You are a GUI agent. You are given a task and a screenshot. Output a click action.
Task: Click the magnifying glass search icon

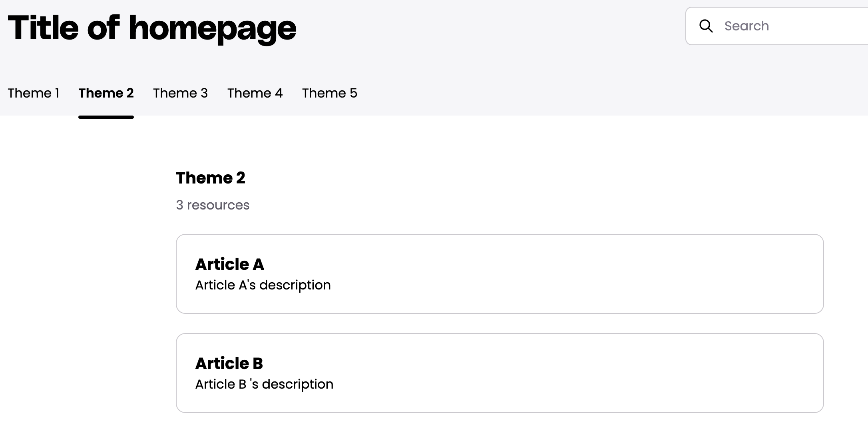tap(706, 26)
